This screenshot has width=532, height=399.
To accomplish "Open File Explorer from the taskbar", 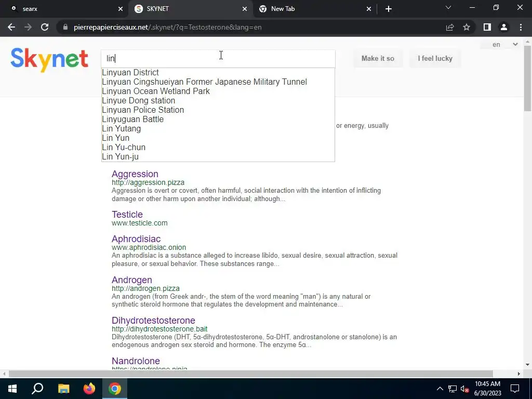I will click(63, 389).
